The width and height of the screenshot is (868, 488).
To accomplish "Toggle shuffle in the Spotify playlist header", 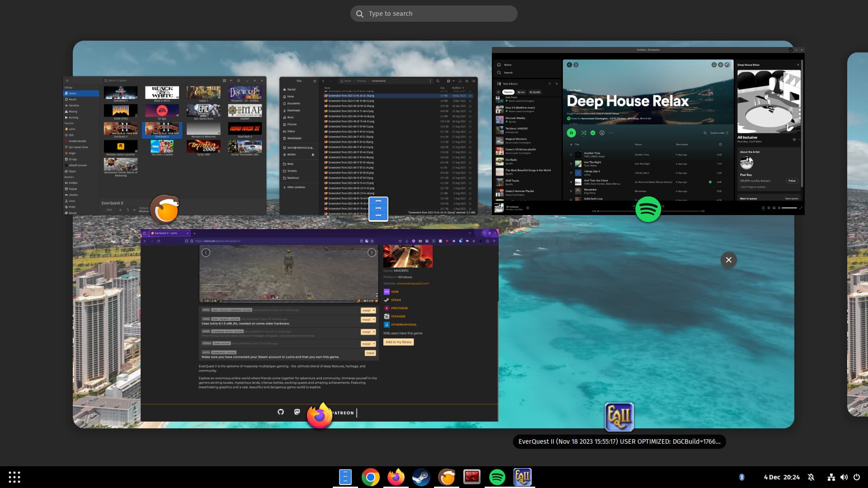I will (x=584, y=133).
